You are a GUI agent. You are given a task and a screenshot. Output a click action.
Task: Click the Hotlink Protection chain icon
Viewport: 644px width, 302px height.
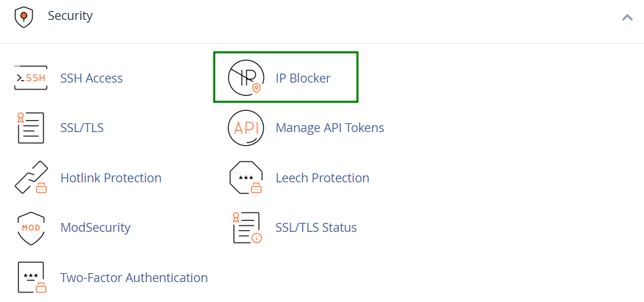(x=31, y=177)
